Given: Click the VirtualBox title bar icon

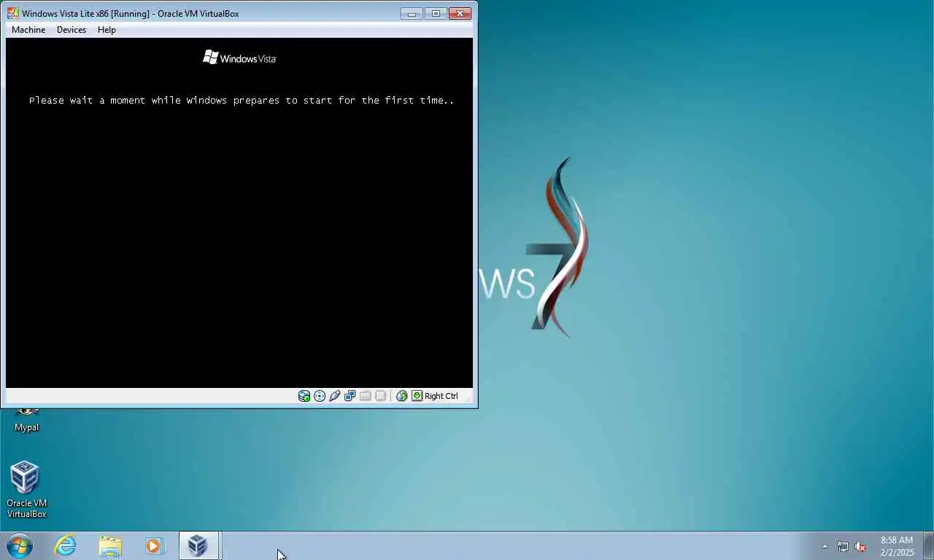Looking at the screenshot, I should click(x=13, y=13).
